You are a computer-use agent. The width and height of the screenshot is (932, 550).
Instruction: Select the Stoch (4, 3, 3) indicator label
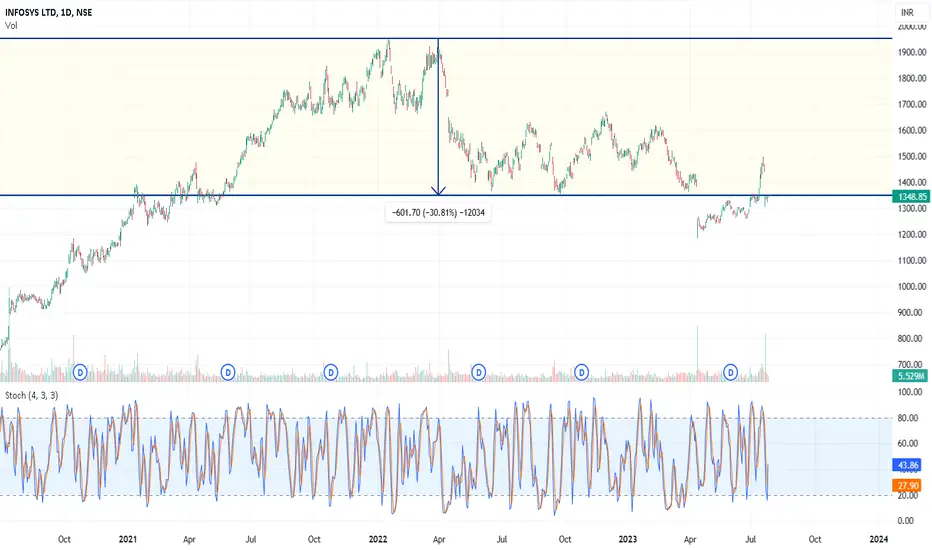[32, 395]
